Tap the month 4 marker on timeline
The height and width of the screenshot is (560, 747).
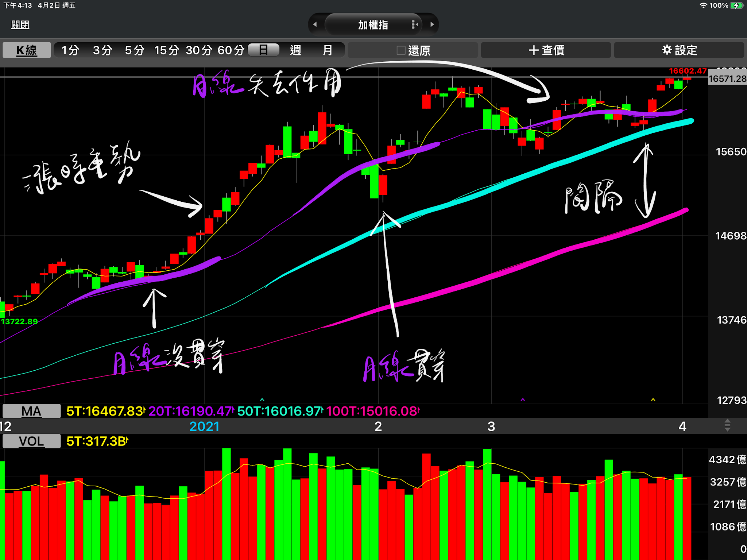pyautogui.click(x=682, y=426)
